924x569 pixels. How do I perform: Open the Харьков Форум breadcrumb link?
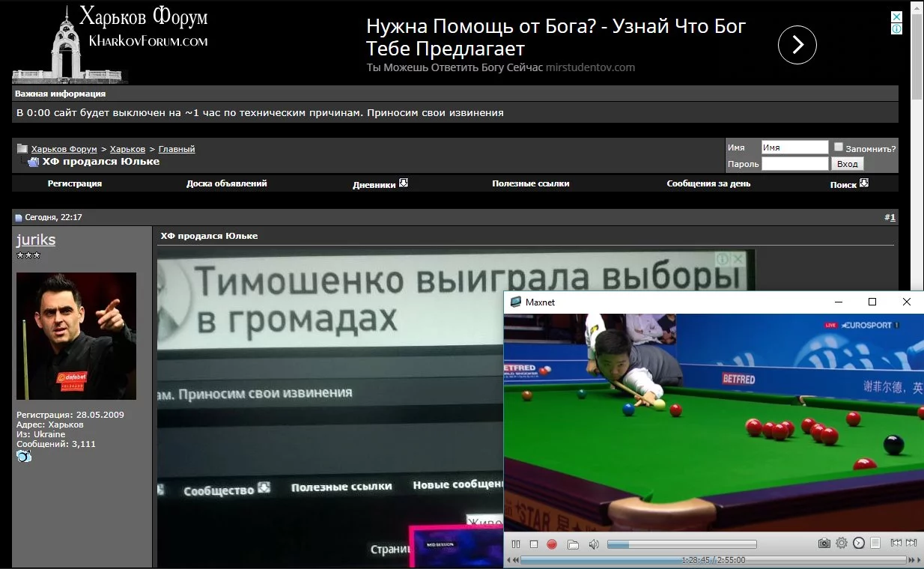coord(64,149)
